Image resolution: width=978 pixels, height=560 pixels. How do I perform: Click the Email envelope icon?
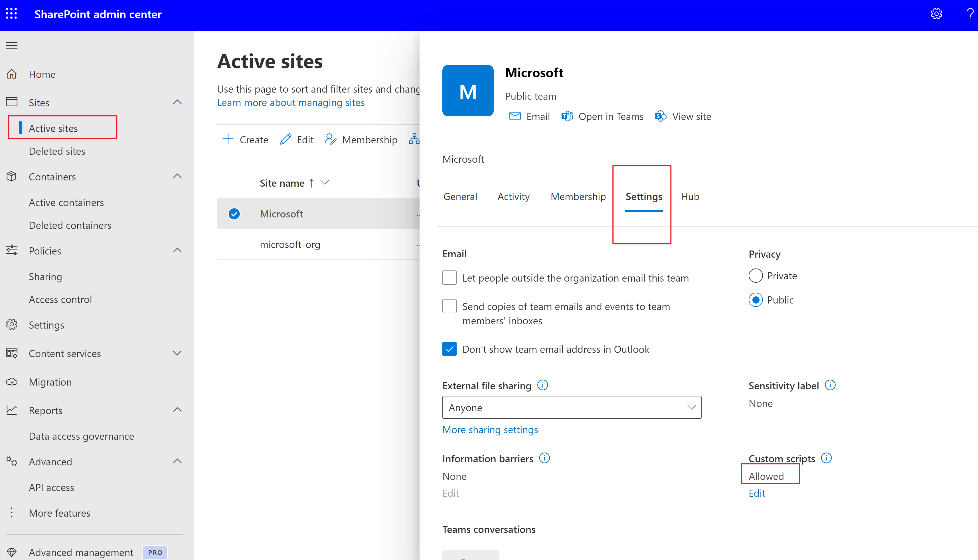click(515, 116)
